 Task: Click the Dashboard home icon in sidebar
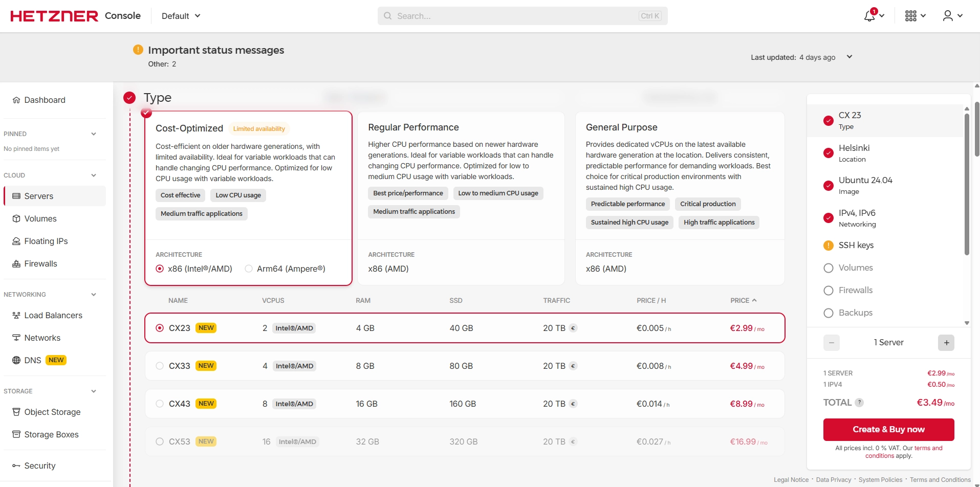point(16,100)
